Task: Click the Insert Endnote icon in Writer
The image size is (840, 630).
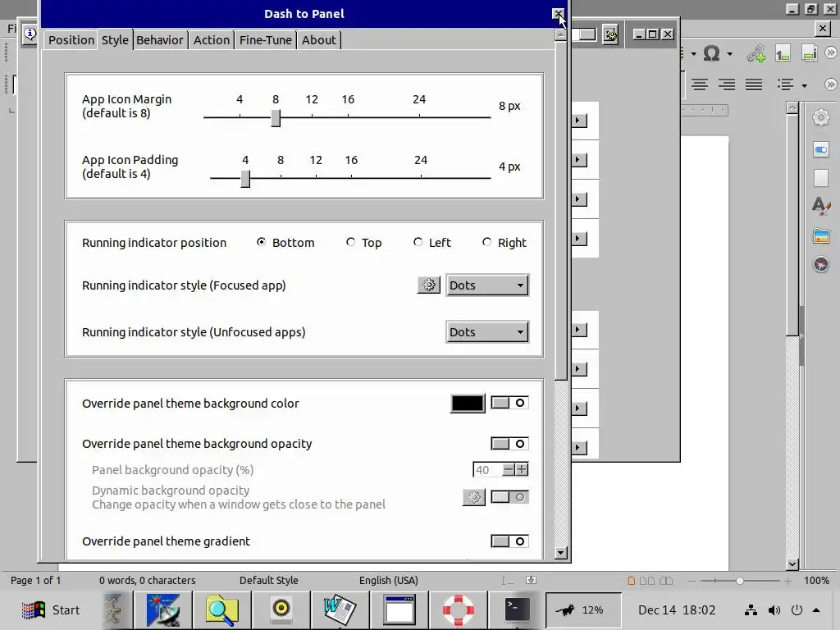Action: pyautogui.click(x=809, y=53)
